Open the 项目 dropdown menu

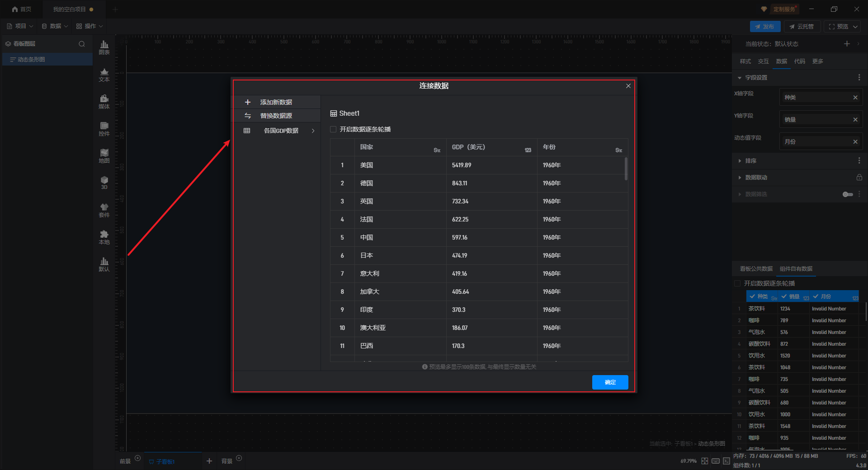click(x=20, y=26)
